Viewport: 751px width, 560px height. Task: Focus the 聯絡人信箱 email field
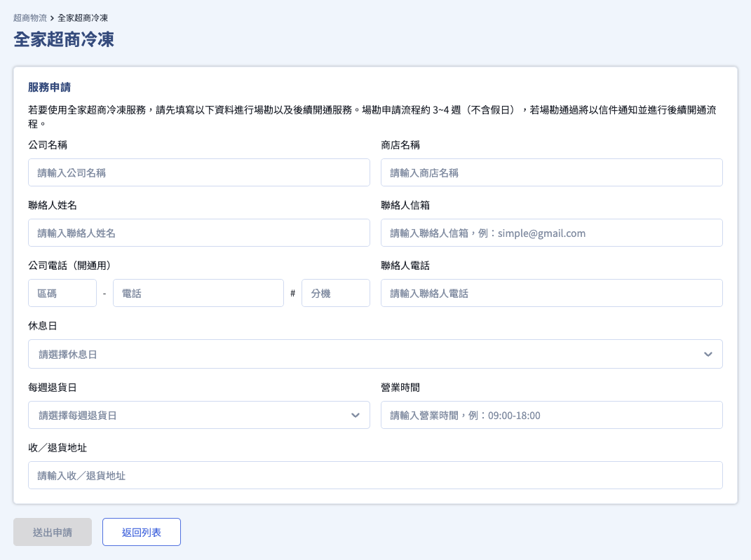(551, 233)
